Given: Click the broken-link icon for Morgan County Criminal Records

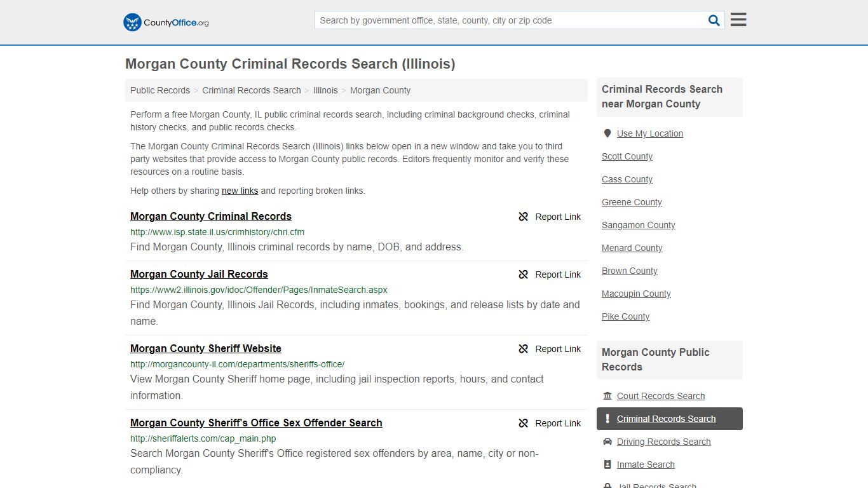Looking at the screenshot, I should (x=524, y=217).
